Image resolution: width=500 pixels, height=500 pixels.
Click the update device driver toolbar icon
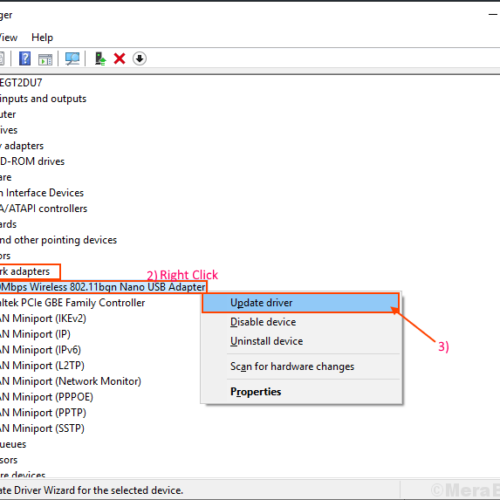point(100,58)
